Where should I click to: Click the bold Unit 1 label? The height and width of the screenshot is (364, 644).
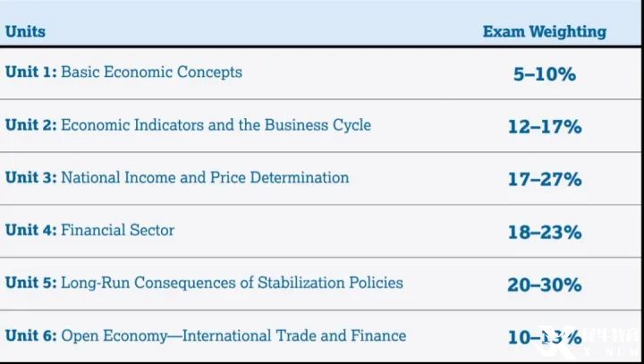(x=30, y=72)
